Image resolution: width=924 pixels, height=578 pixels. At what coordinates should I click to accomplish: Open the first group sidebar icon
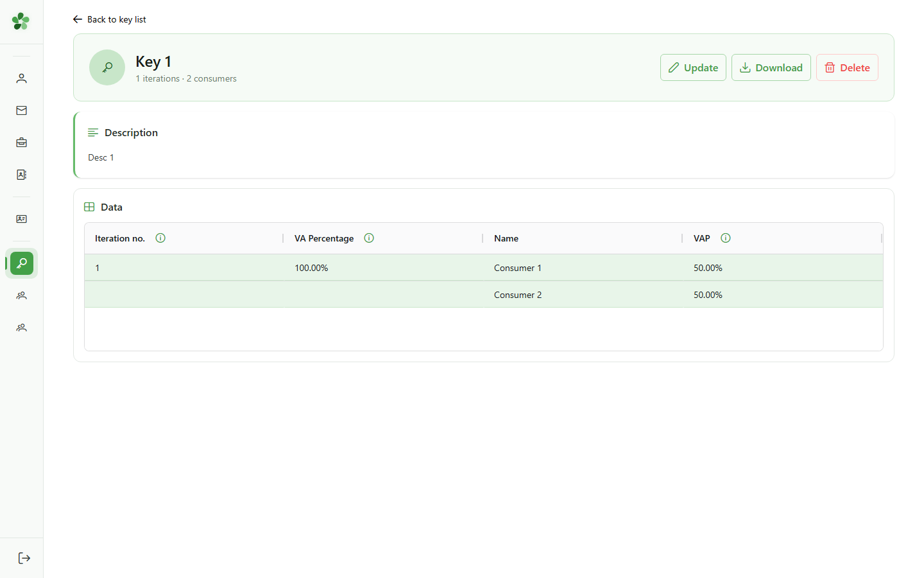(x=21, y=295)
